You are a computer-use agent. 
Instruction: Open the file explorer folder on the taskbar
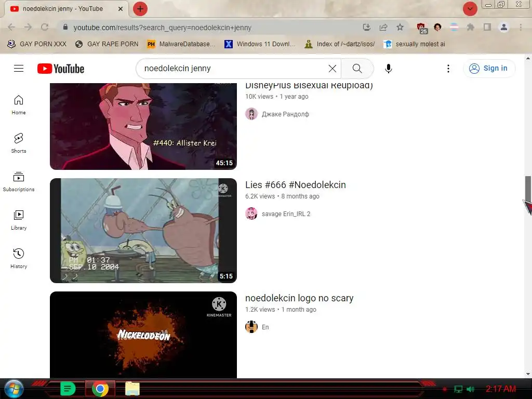point(132,389)
